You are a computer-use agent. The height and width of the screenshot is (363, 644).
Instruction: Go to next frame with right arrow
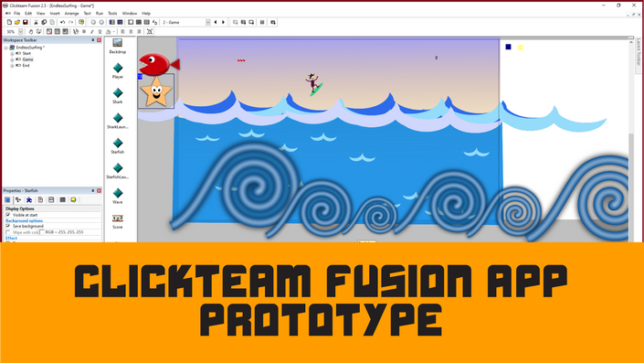[223, 22]
